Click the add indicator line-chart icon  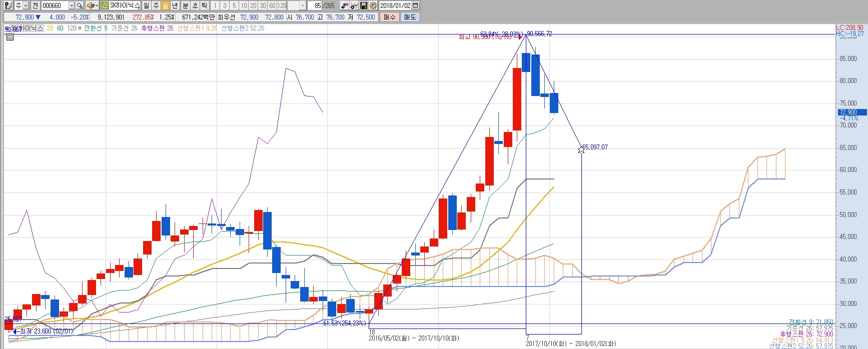(354, 5)
